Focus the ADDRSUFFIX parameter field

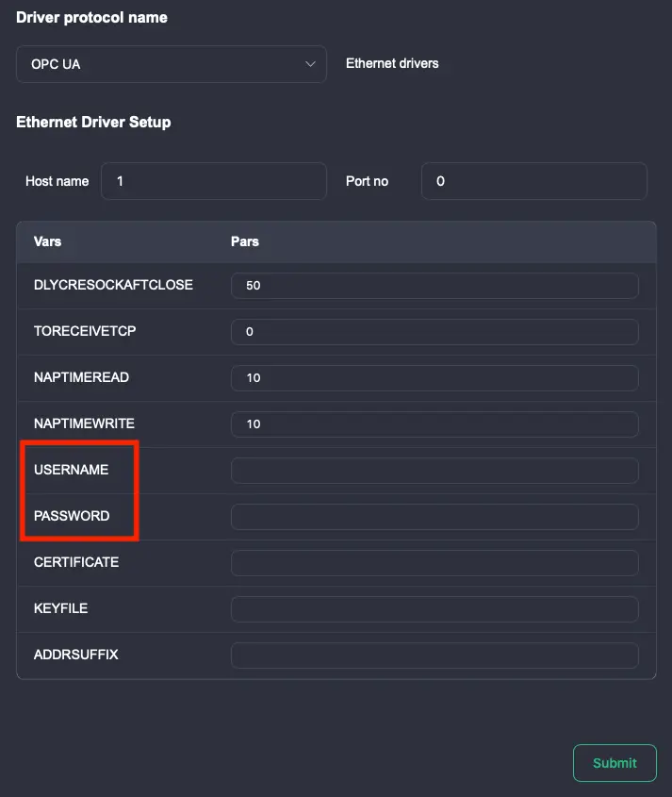coord(434,656)
